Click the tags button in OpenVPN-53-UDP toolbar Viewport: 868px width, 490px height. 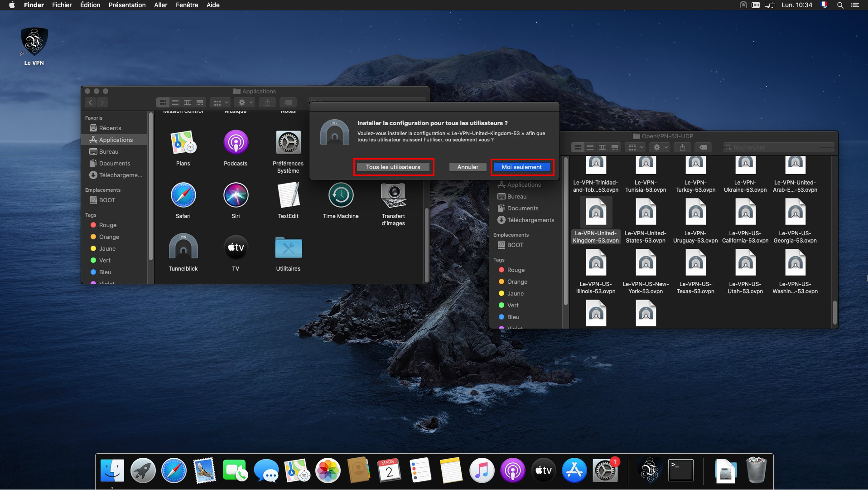(703, 147)
